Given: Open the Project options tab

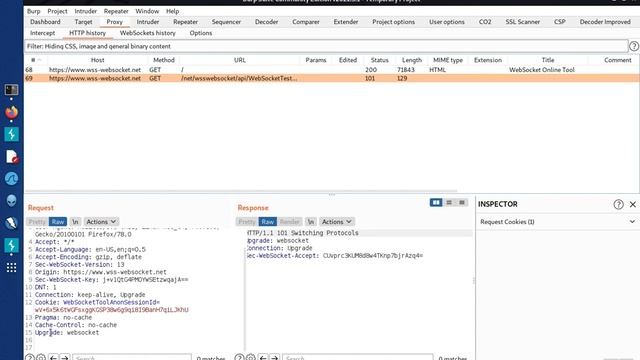Looking at the screenshot, I should click(x=393, y=22).
